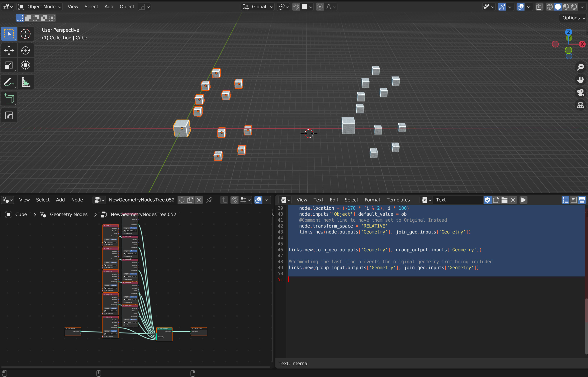The width and height of the screenshot is (588, 377).
Task: Open the viewport shading options dropdown arrow
Action: pyautogui.click(x=583, y=7)
